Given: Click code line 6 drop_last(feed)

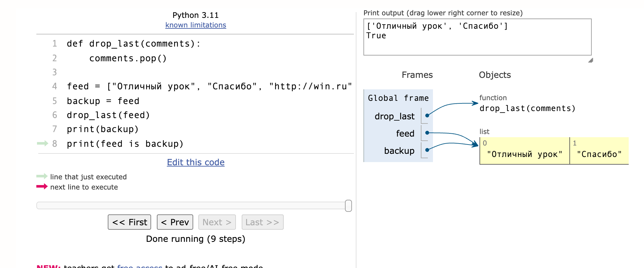Looking at the screenshot, I should pyautogui.click(x=108, y=115).
